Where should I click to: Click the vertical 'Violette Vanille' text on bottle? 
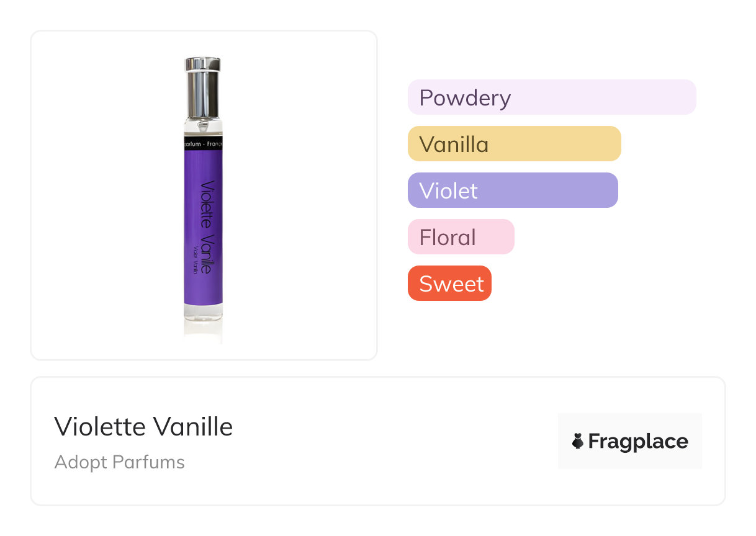tap(207, 227)
